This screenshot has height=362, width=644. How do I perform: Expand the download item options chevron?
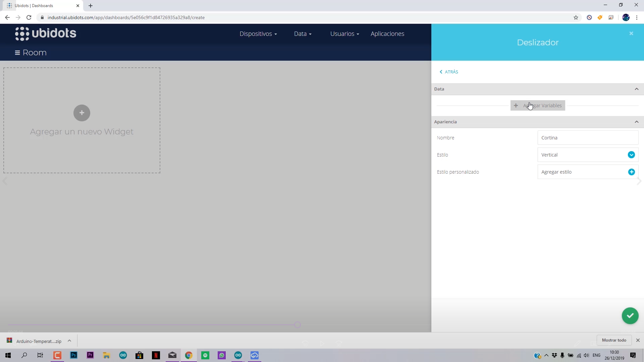(69, 341)
